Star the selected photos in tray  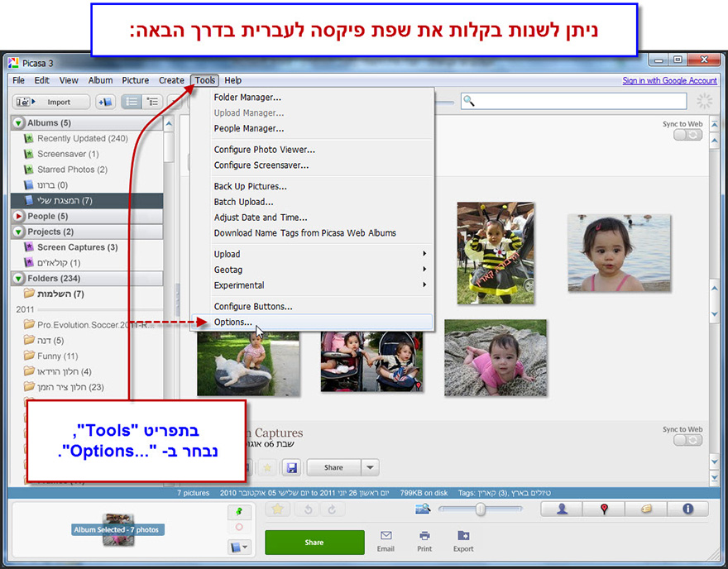point(278,509)
